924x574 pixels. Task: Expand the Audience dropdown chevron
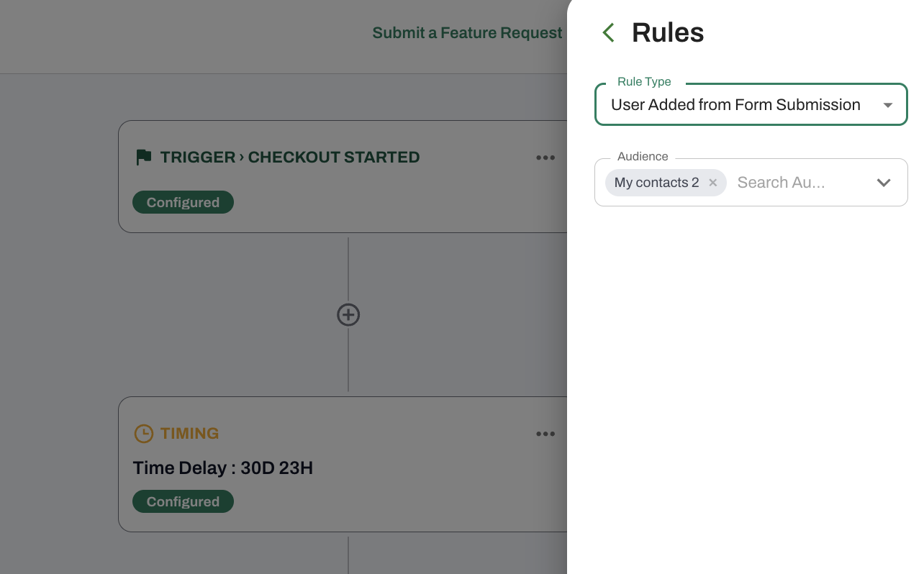(884, 183)
